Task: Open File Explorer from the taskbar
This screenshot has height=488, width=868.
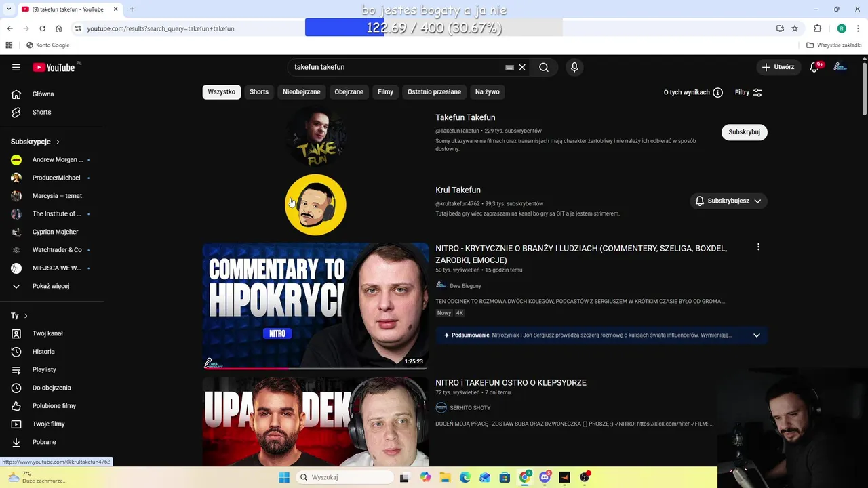Action: coord(446,477)
